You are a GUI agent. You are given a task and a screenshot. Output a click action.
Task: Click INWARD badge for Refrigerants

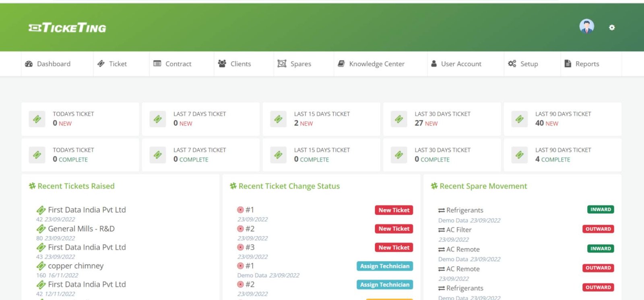[x=601, y=210]
